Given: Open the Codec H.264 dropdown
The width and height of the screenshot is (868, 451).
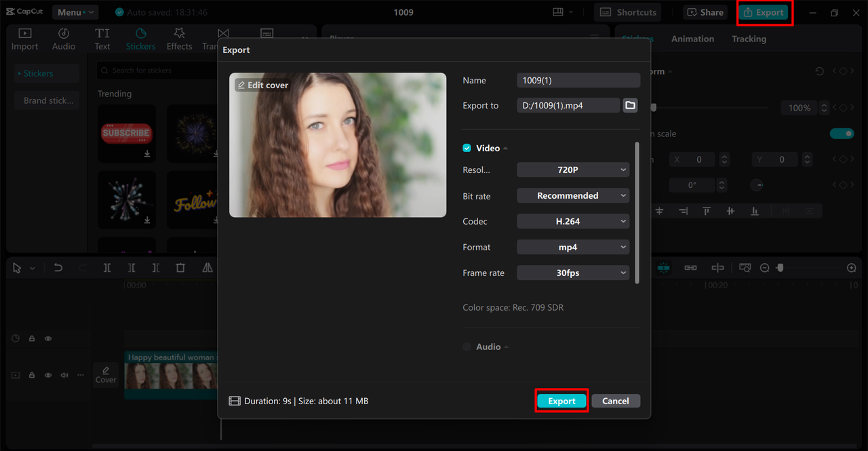Looking at the screenshot, I should click(x=573, y=221).
